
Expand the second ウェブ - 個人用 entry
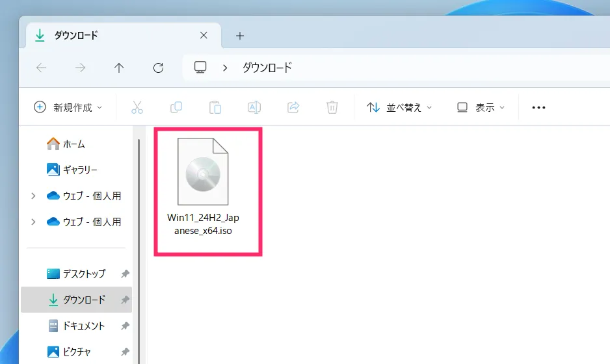[33, 222]
